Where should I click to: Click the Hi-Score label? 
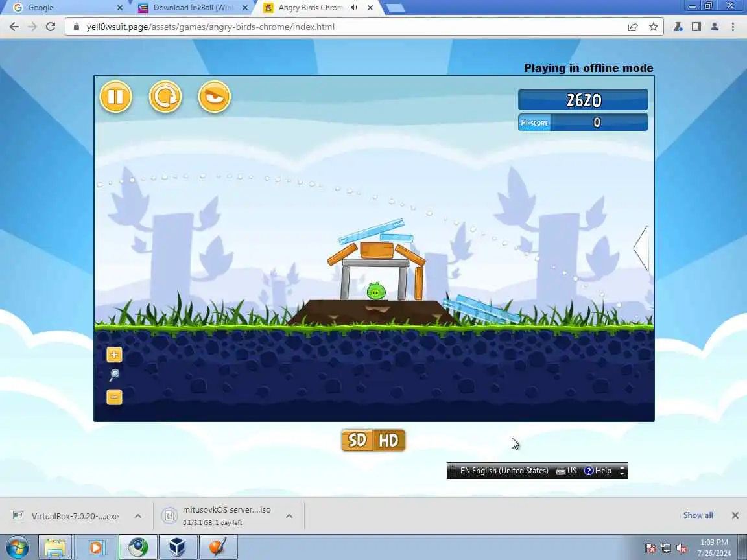coord(534,123)
